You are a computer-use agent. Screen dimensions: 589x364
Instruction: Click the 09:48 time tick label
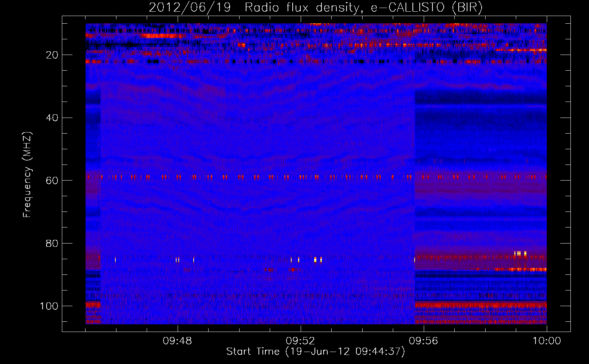[177, 341]
